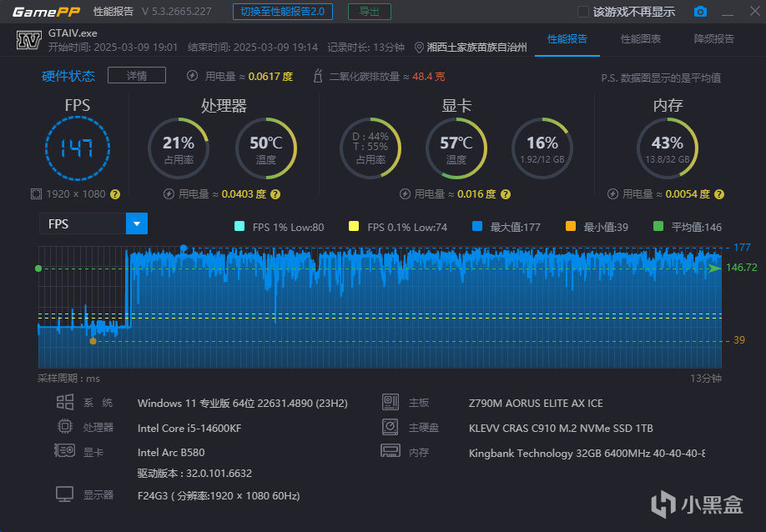The image size is (766, 532).
Task: Click the FPS 1% Low cyan swatch
Action: (x=239, y=226)
